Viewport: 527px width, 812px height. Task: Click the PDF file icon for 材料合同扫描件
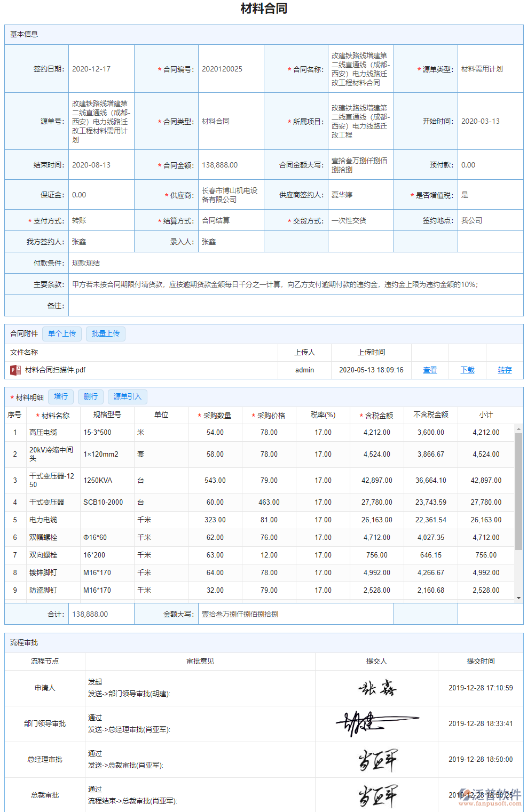tap(15, 370)
